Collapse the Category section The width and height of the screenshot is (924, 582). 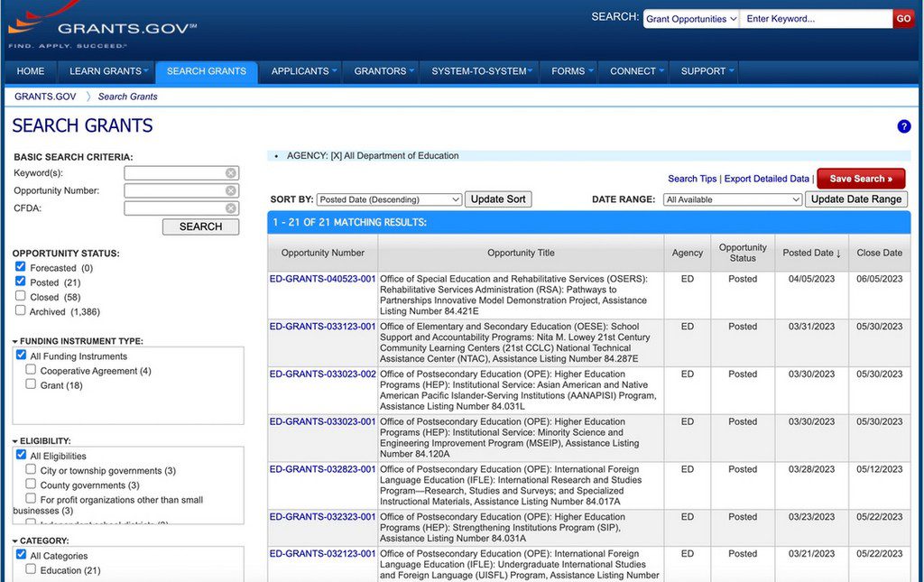click(15, 540)
